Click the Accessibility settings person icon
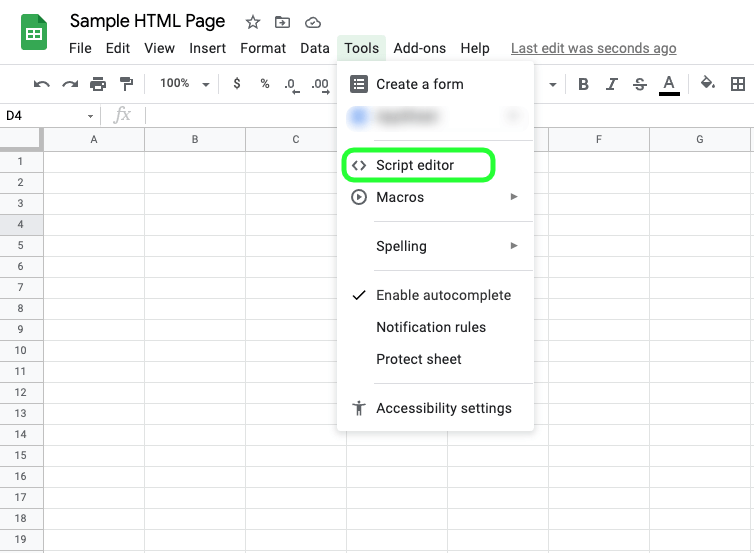 coord(359,408)
